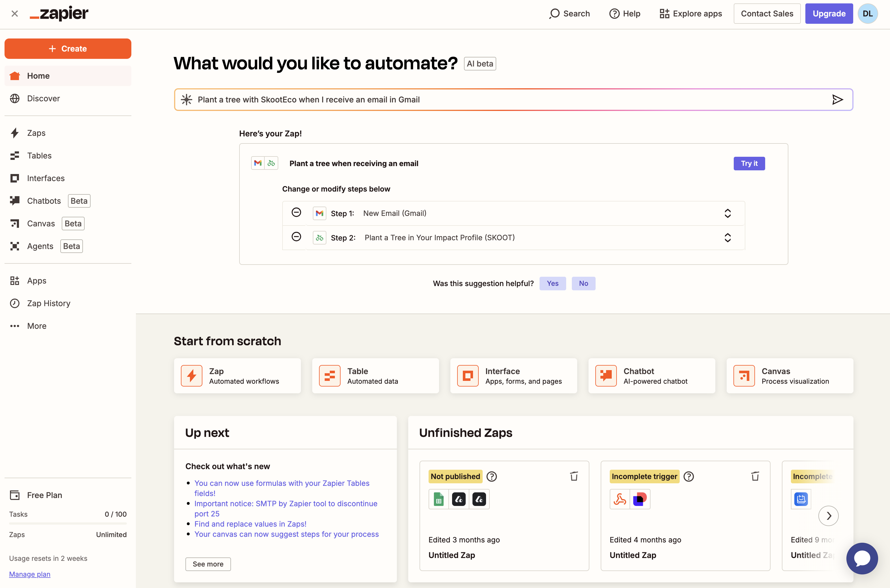This screenshot has height=588, width=890.
Task: Close the sidebar with the X icon
Action: 15,14
